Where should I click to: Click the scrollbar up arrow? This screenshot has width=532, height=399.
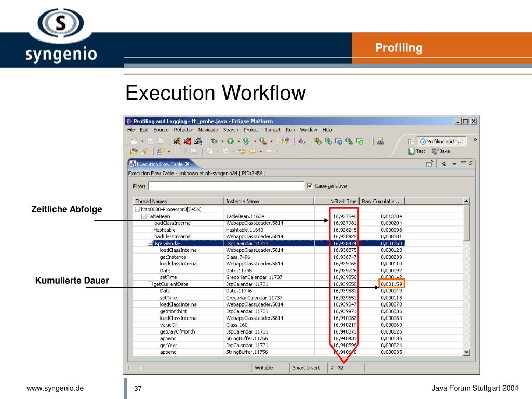tap(466, 201)
